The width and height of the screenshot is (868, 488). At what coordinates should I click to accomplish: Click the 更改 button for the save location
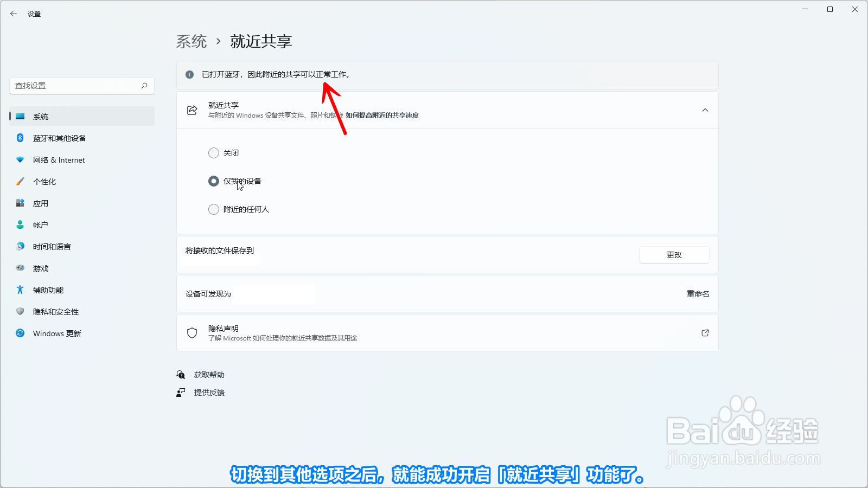pyautogui.click(x=674, y=255)
